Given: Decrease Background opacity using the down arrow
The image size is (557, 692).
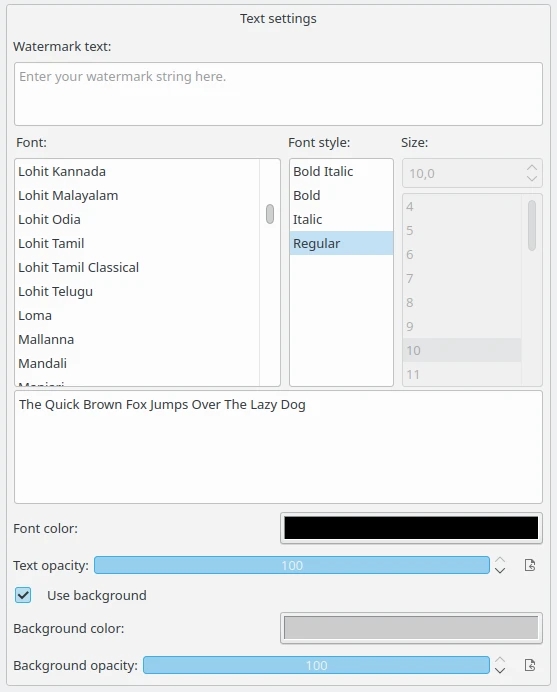Looking at the screenshot, I should coord(500,670).
